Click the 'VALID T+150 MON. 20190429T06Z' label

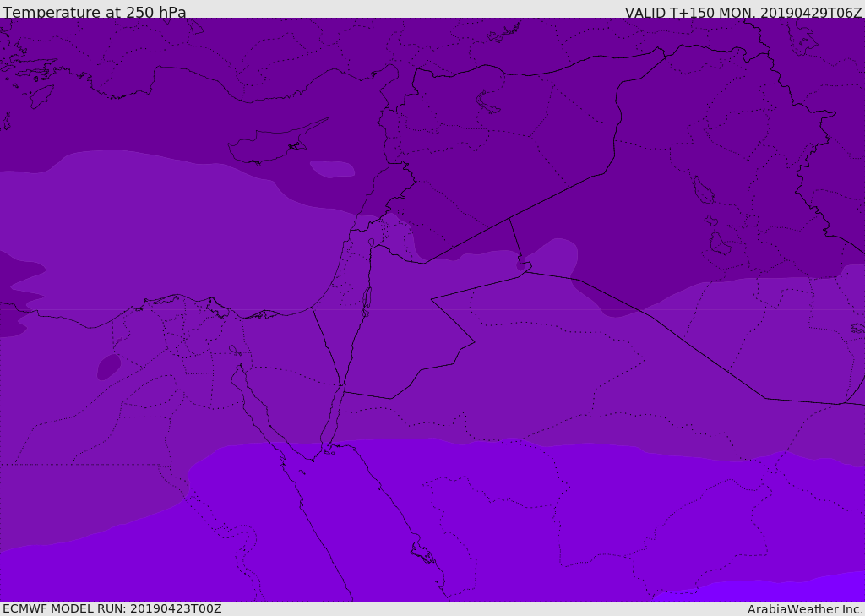(743, 12)
